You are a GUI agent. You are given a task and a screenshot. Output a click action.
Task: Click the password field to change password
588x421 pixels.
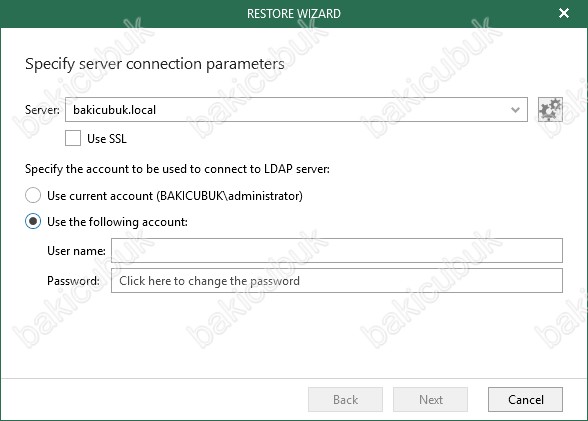tap(337, 280)
